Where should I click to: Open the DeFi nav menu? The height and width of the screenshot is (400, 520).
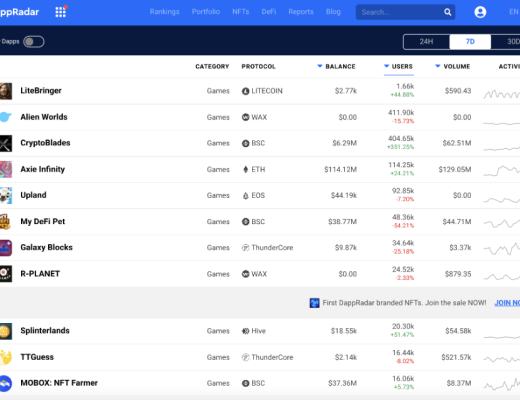(269, 12)
